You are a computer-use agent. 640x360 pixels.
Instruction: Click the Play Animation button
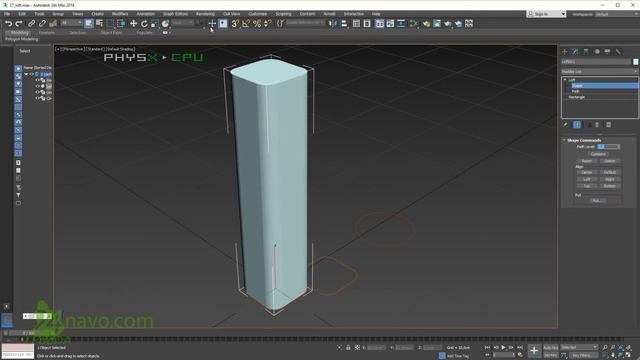pos(503,348)
